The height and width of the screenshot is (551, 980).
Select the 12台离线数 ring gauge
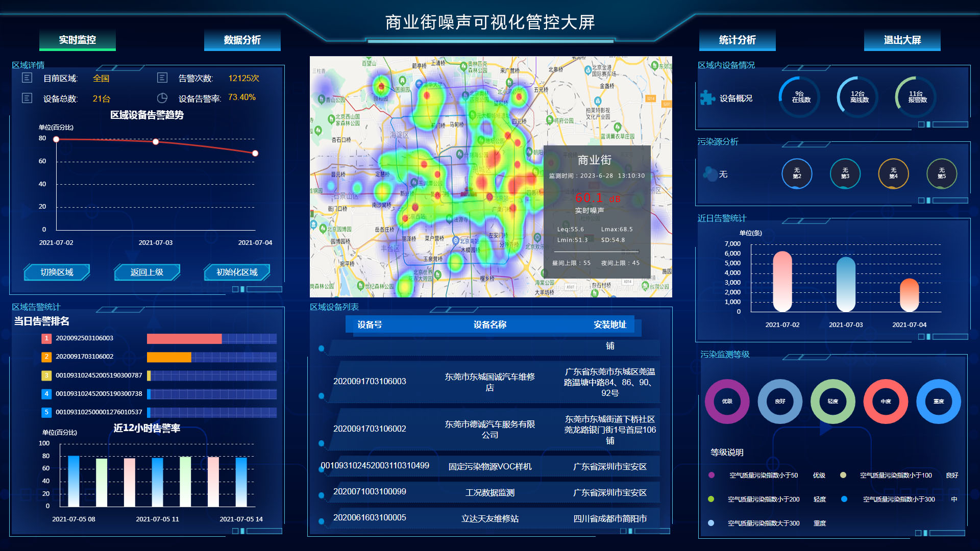(858, 97)
